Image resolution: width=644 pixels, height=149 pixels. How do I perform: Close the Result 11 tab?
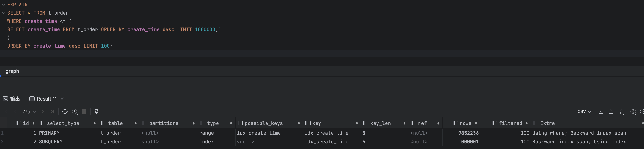tap(62, 99)
